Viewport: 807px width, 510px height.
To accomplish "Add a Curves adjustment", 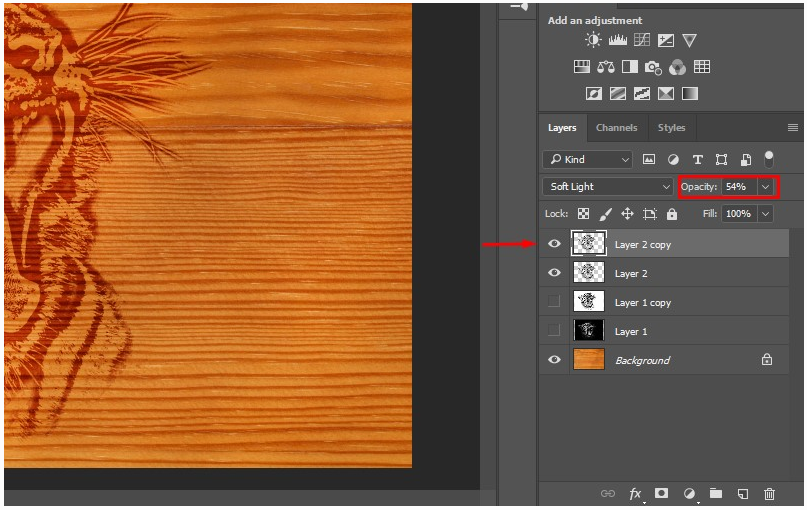I will (642, 40).
